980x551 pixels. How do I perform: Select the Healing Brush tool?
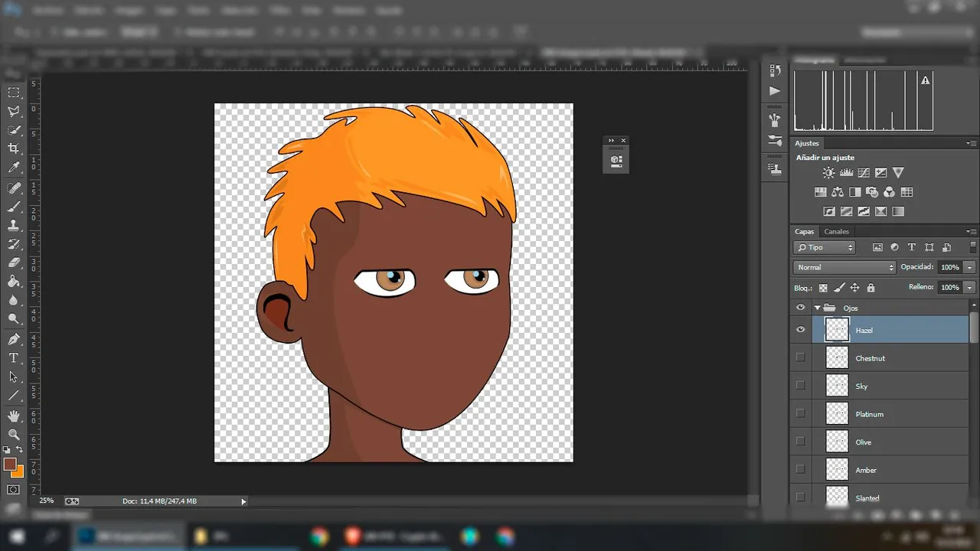[x=14, y=188]
